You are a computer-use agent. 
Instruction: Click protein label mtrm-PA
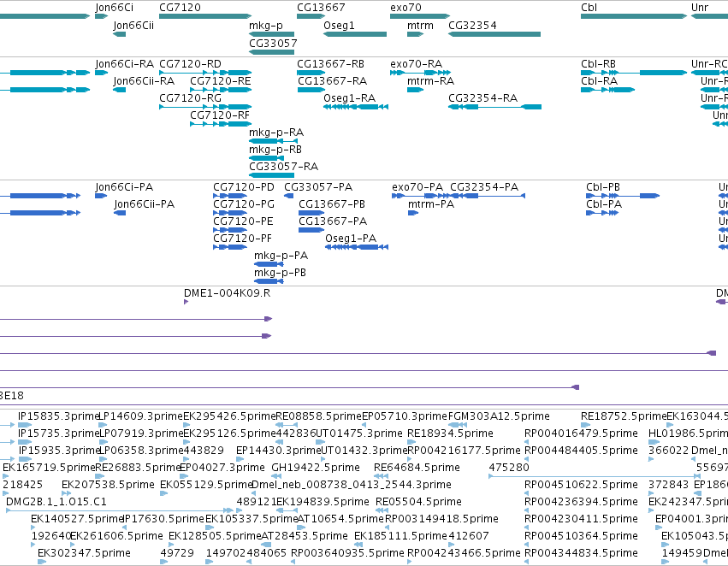point(431,204)
